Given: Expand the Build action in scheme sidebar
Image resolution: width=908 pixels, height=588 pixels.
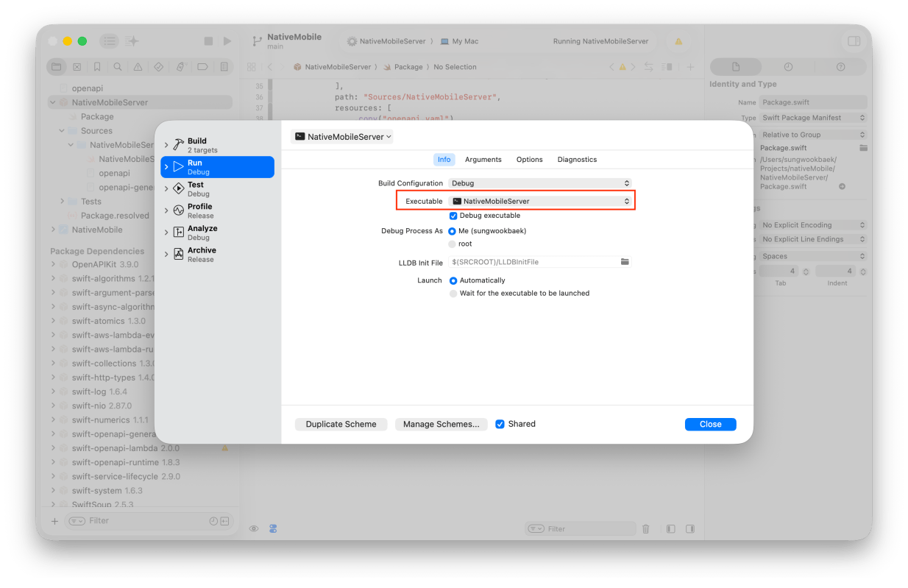Looking at the screenshot, I should [x=166, y=145].
